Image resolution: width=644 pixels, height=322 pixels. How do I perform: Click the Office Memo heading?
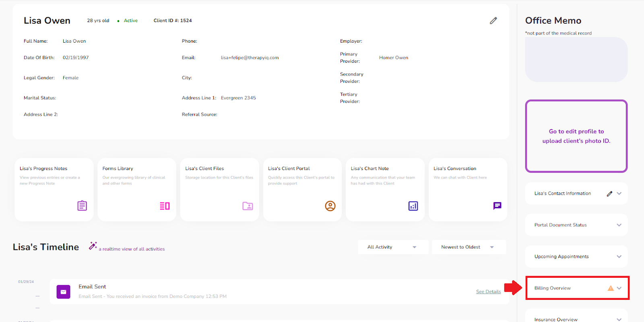point(553,21)
